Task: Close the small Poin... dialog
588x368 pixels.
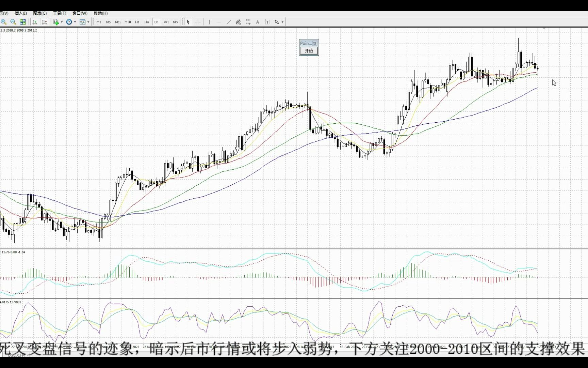Action: coord(315,43)
